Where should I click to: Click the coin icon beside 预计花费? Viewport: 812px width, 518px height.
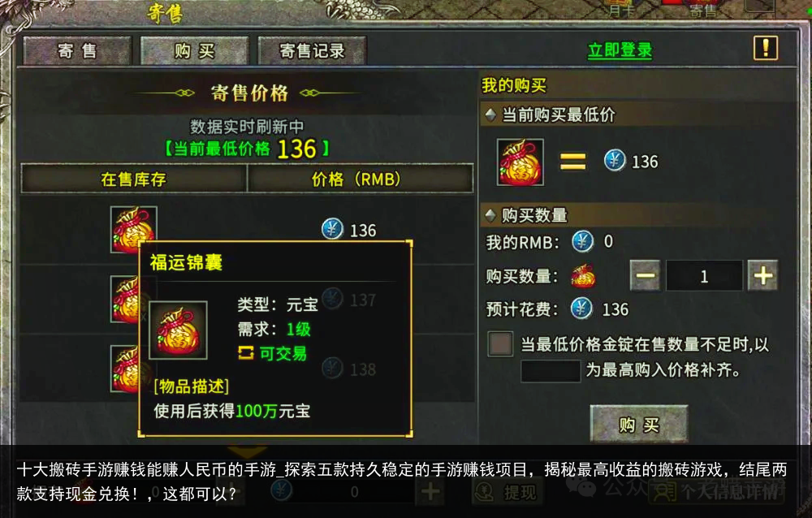581,309
